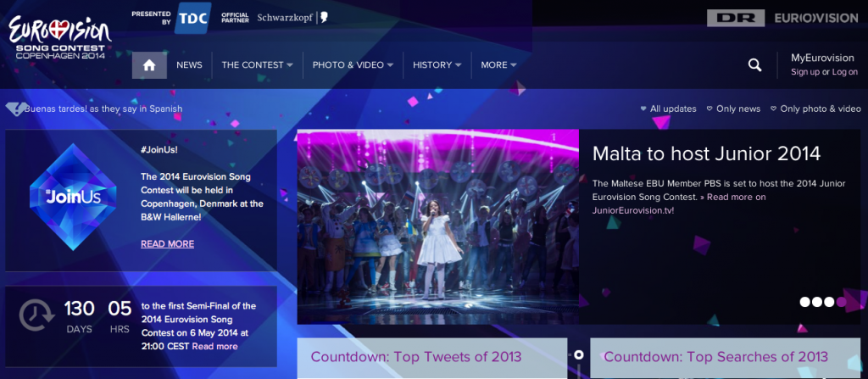The image size is (868, 379).
Task: Open the News menu item
Action: tap(189, 64)
